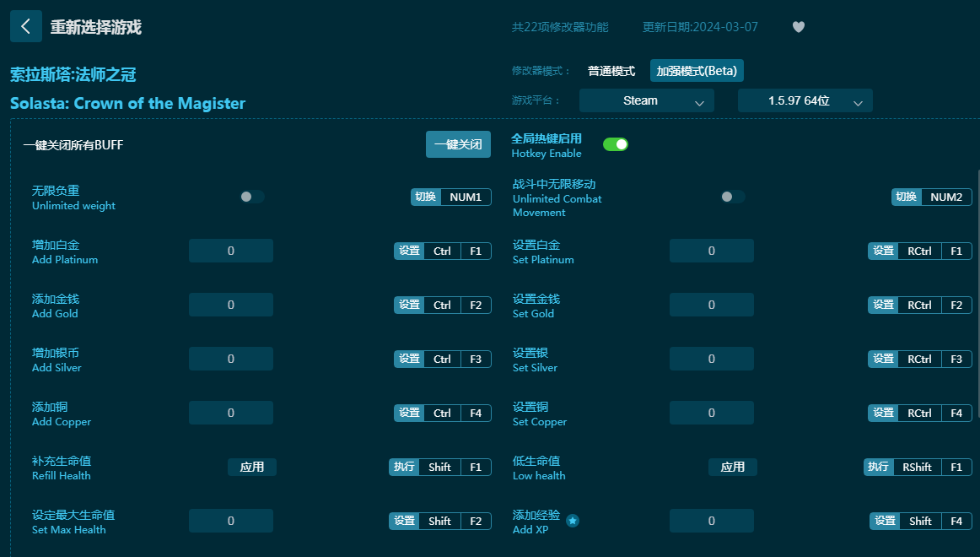Click the 更新日期:2024-03-07 text
The image size is (980, 557).
point(700,27)
